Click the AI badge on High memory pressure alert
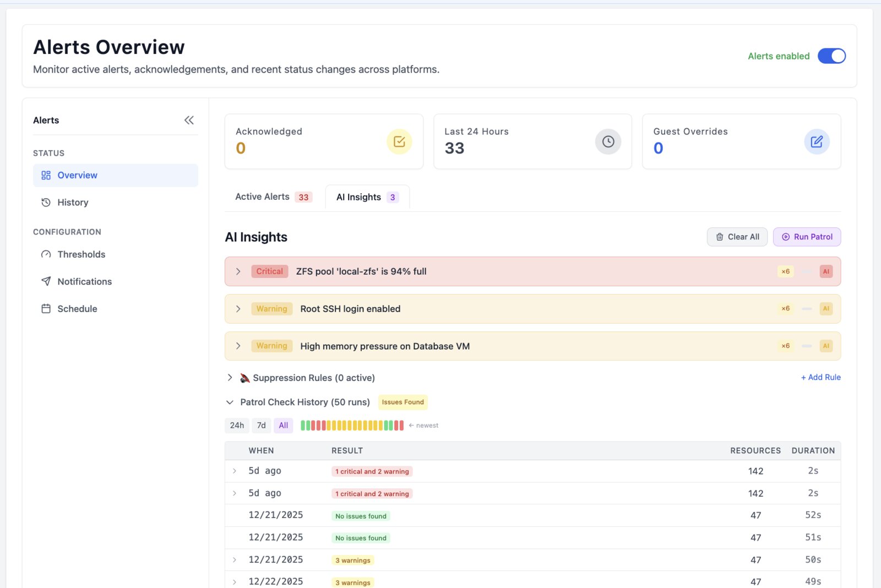Screen dimensions: 881x588 826,346
